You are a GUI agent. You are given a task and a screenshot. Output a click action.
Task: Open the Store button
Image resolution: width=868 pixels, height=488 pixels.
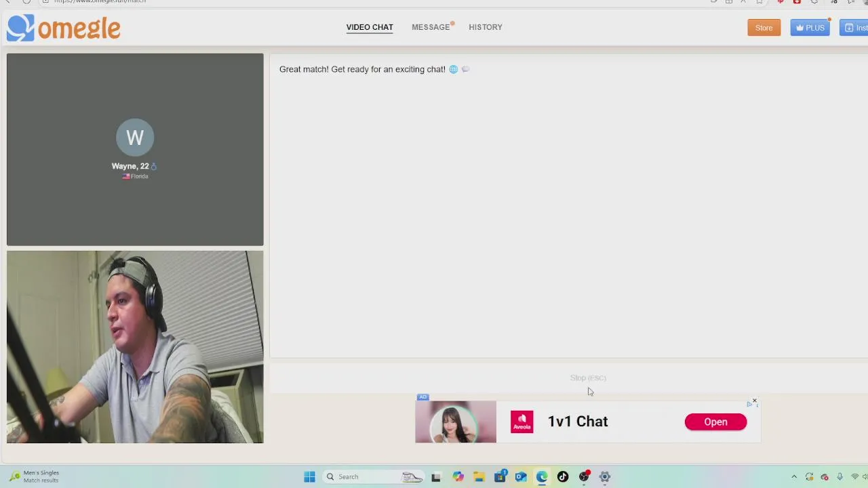tap(764, 28)
